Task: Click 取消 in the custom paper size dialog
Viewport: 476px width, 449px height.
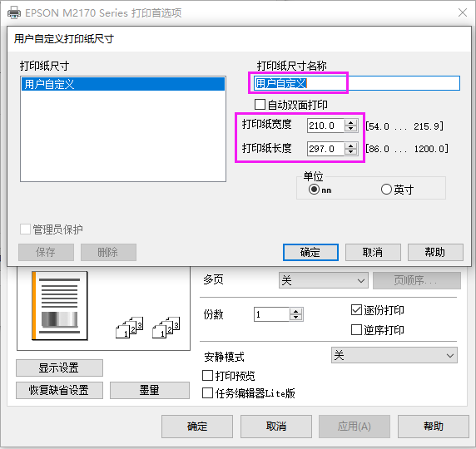Action: pos(373,252)
